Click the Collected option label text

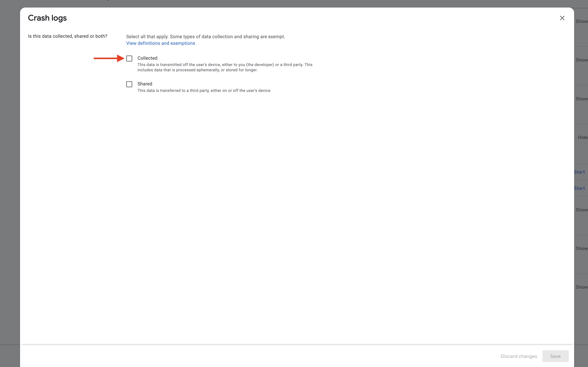tap(147, 58)
